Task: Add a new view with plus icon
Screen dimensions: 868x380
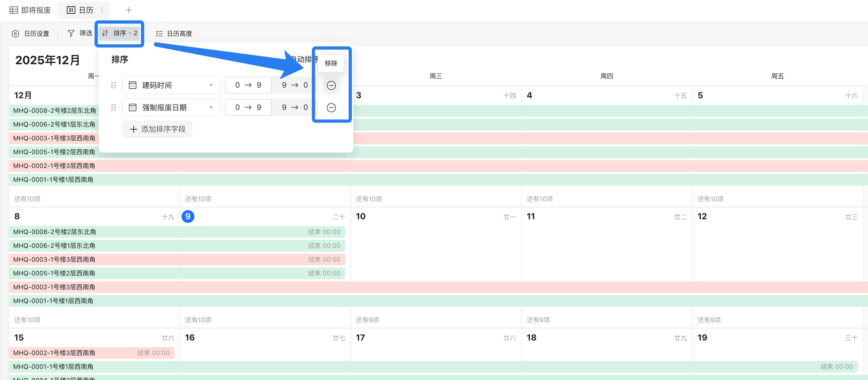Action: 128,10
